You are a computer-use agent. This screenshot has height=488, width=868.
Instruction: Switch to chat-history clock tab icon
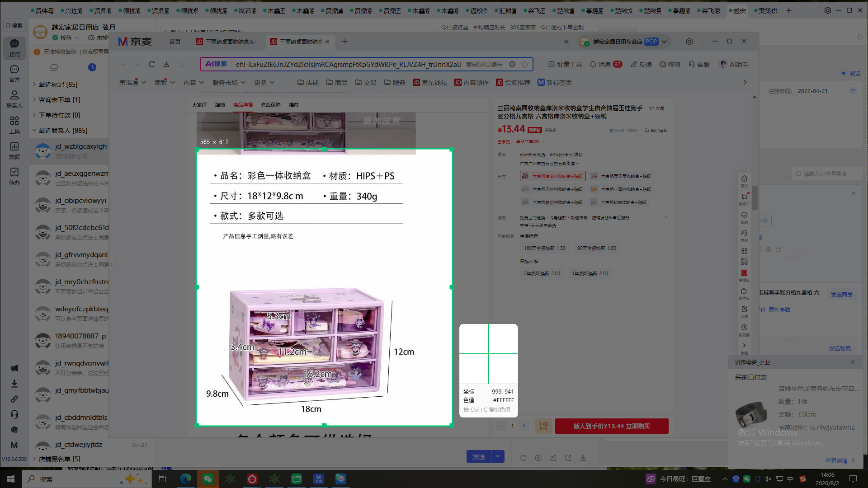pos(92,67)
